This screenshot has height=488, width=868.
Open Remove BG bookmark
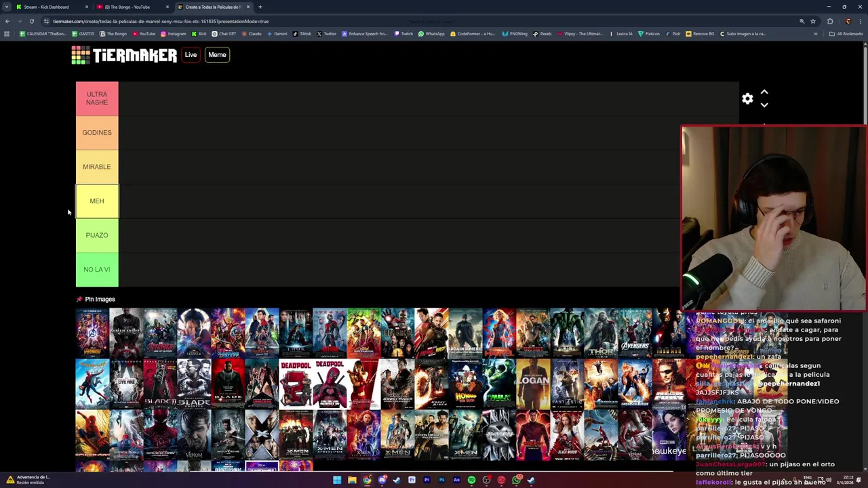tap(701, 34)
